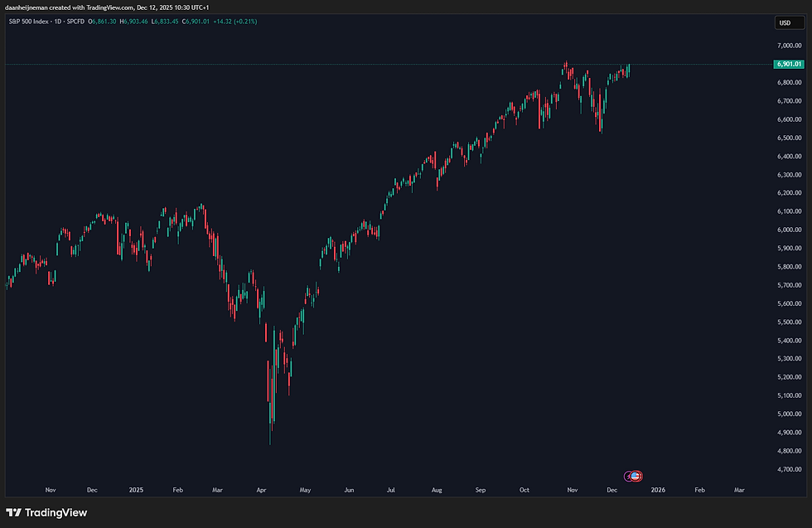Click the change value +14.32 (+0.21%)
Viewport: 812px width, 528px height.
point(235,22)
